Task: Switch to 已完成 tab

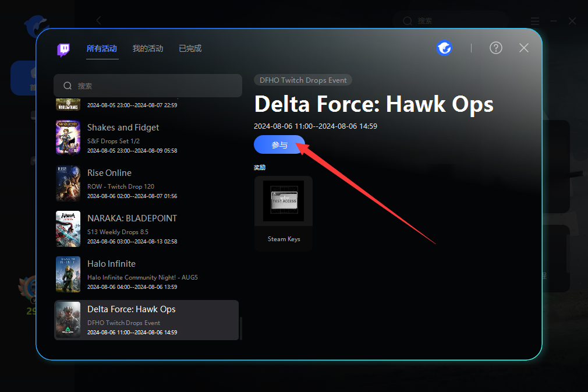Action: click(190, 49)
